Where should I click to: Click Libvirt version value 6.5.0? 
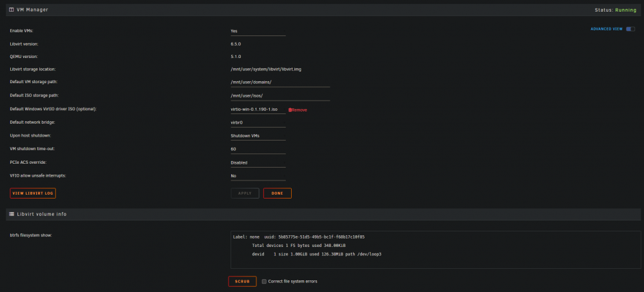tap(236, 44)
